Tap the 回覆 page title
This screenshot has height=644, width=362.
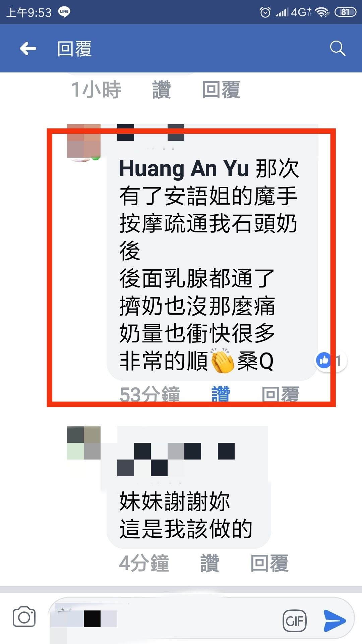pyautogui.click(x=74, y=49)
